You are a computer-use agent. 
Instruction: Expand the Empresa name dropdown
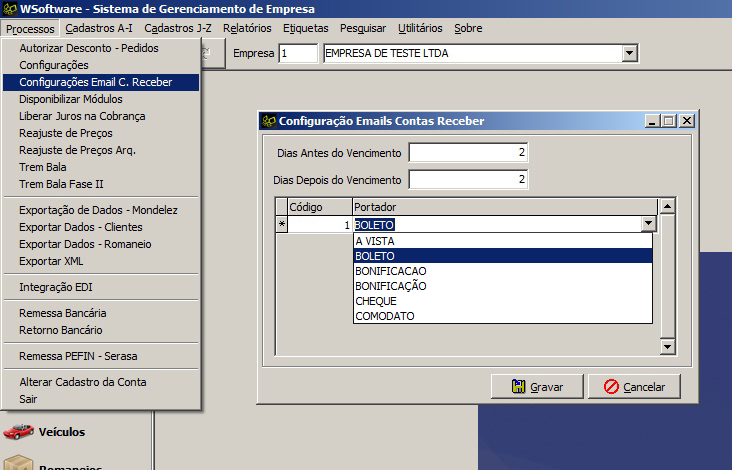pos(629,53)
